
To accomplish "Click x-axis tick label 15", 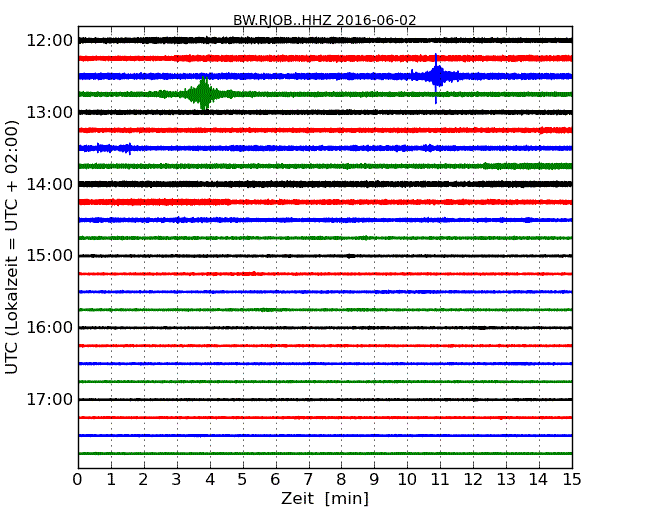I will pyautogui.click(x=572, y=480).
